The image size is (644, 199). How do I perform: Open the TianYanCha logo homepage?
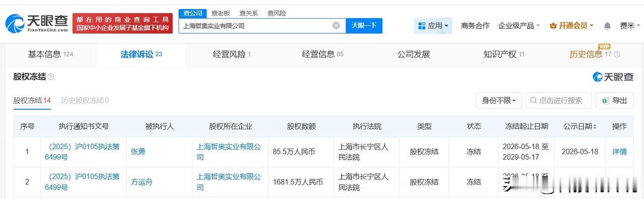tap(37, 23)
